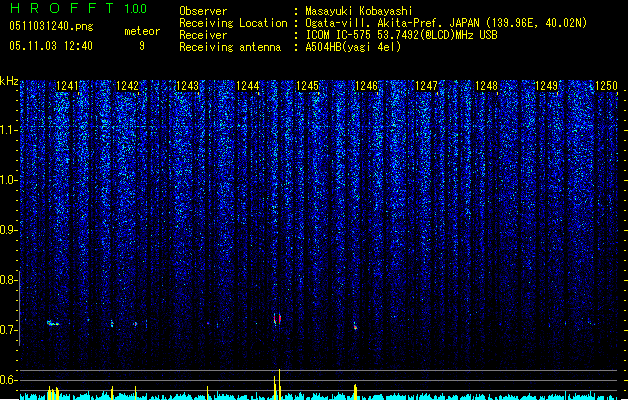Click the 1247 time marker
This screenshot has width=629, height=400.
(426, 86)
